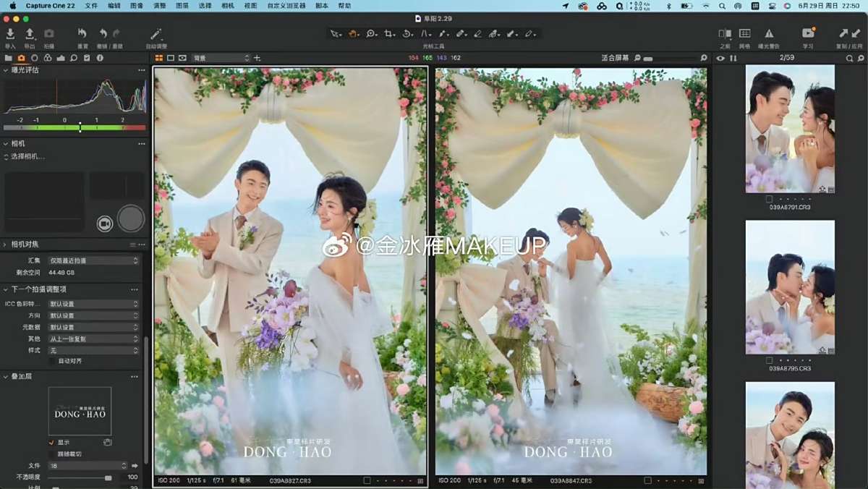This screenshot has width=868, height=489.
Task: Click the Export (导出) toolbar icon
Action: click(x=30, y=34)
